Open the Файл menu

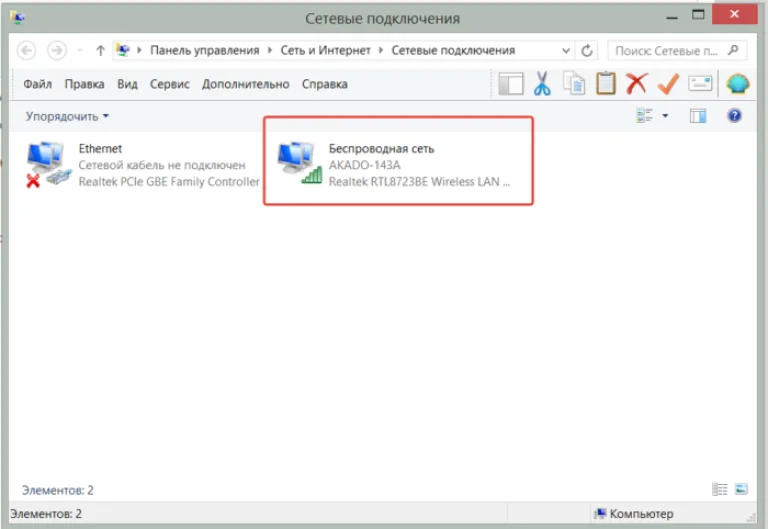pyautogui.click(x=38, y=84)
